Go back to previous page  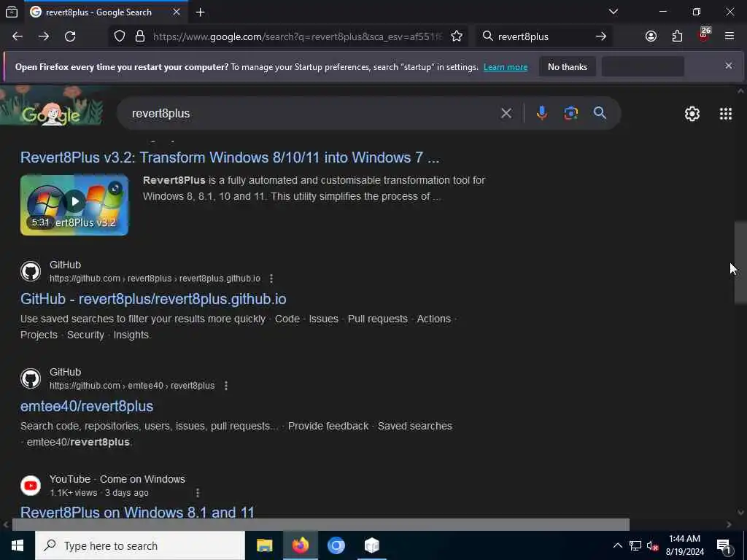point(18,36)
